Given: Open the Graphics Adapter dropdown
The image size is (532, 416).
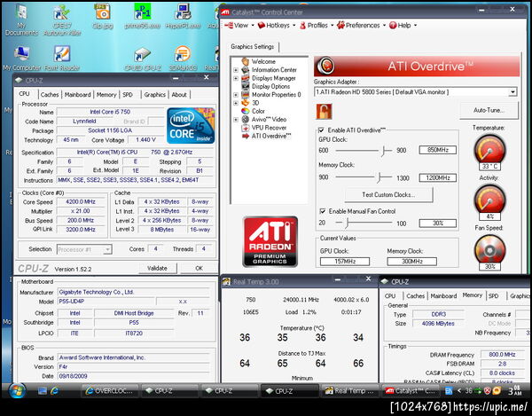Looking at the screenshot, I should [513, 92].
